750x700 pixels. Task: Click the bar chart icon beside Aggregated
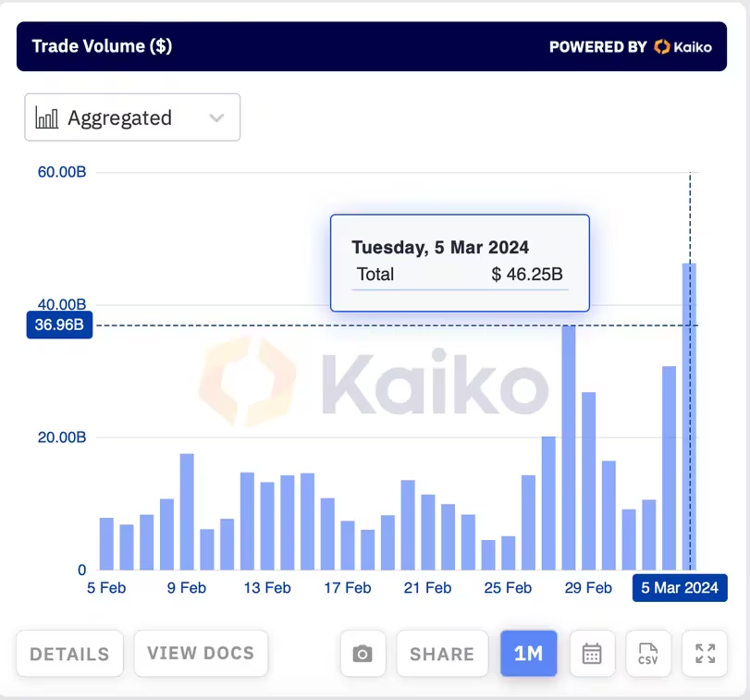47,118
